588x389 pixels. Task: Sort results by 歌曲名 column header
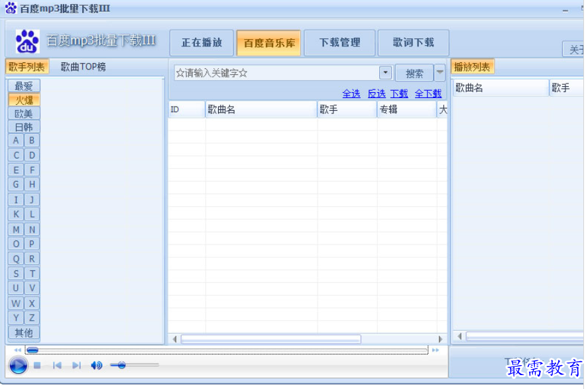pyautogui.click(x=261, y=109)
